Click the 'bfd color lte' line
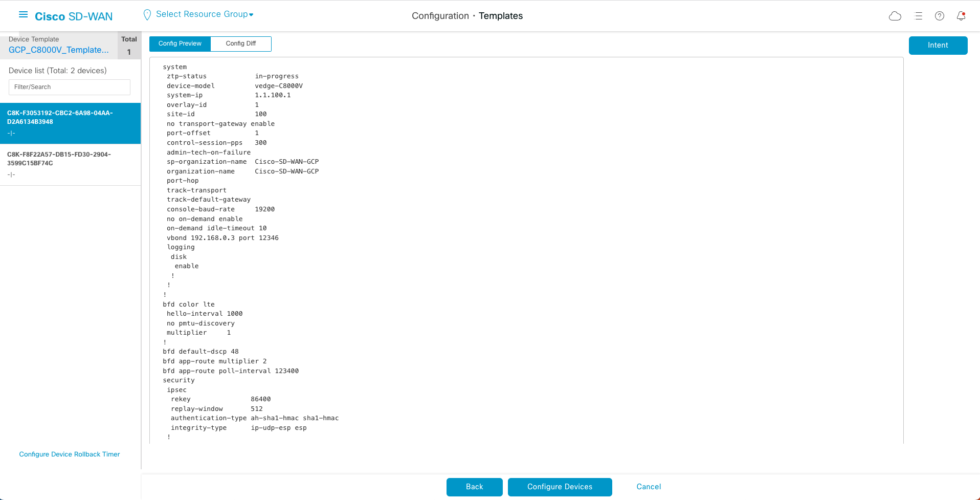This screenshot has height=500, width=980. point(189,305)
